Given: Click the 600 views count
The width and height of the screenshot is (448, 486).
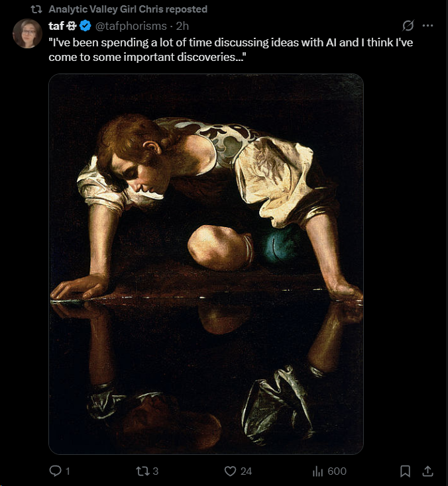Looking at the screenshot, I should pyautogui.click(x=337, y=471).
